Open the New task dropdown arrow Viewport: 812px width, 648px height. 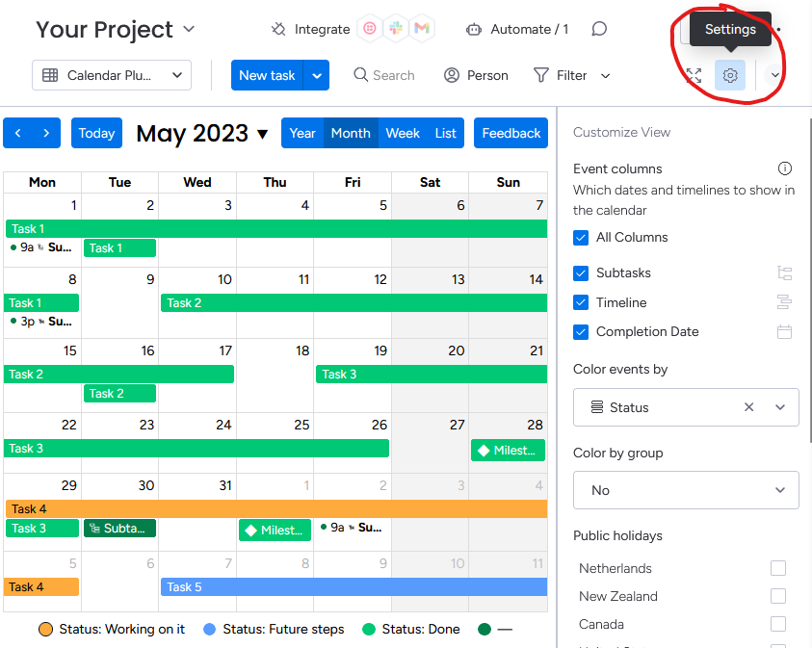click(317, 75)
